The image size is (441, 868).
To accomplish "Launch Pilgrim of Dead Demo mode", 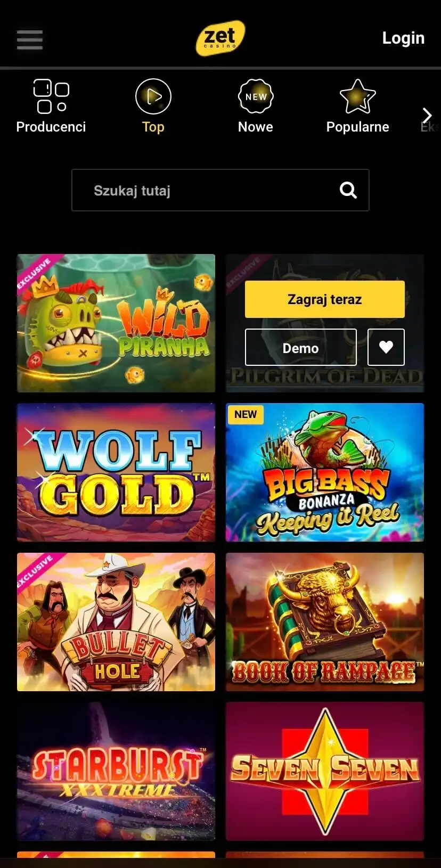I will point(300,347).
